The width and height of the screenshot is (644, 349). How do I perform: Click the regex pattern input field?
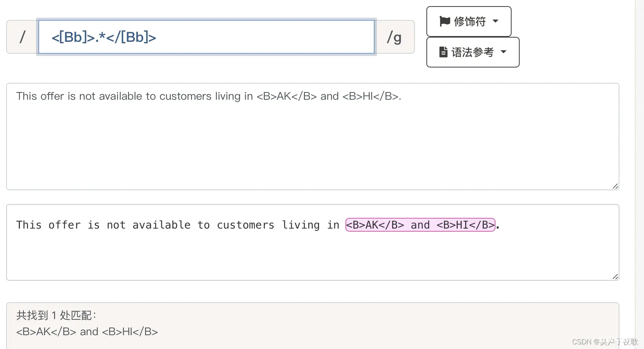(x=206, y=37)
